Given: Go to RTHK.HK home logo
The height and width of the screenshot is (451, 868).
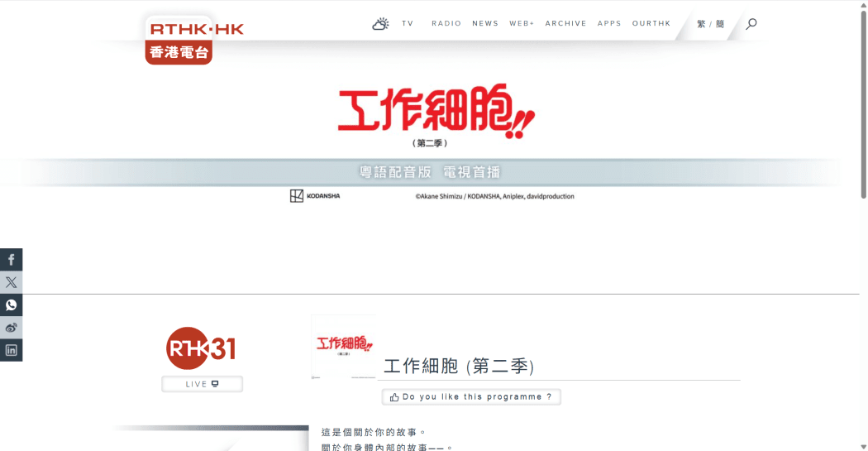Looking at the screenshot, I should click(195, 41).
